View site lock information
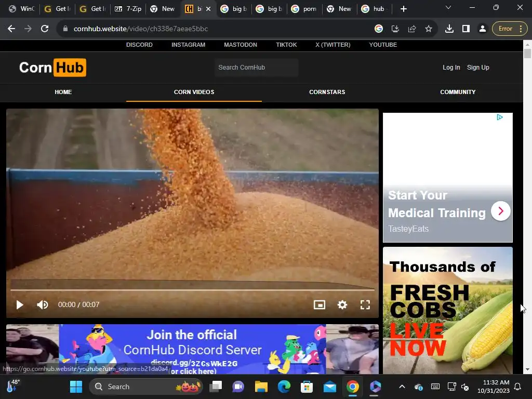The image size is (532, 399). (65, 29)
